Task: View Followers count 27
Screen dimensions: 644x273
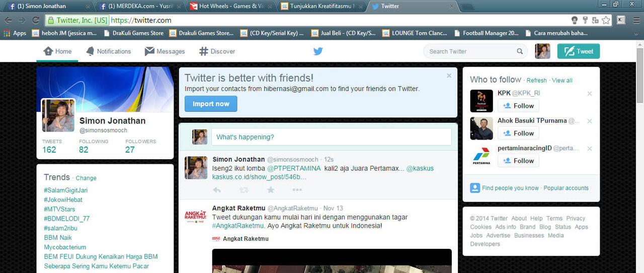Action: coord(141,146)
